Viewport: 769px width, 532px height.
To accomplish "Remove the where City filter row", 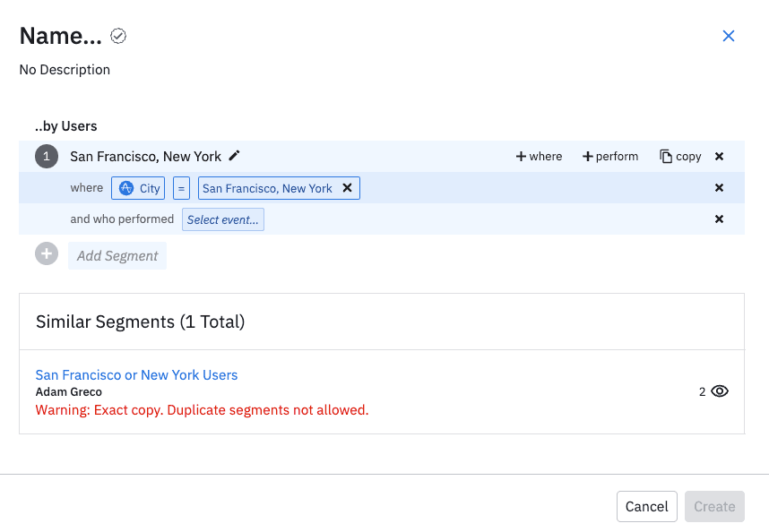I will click(719, 188).
